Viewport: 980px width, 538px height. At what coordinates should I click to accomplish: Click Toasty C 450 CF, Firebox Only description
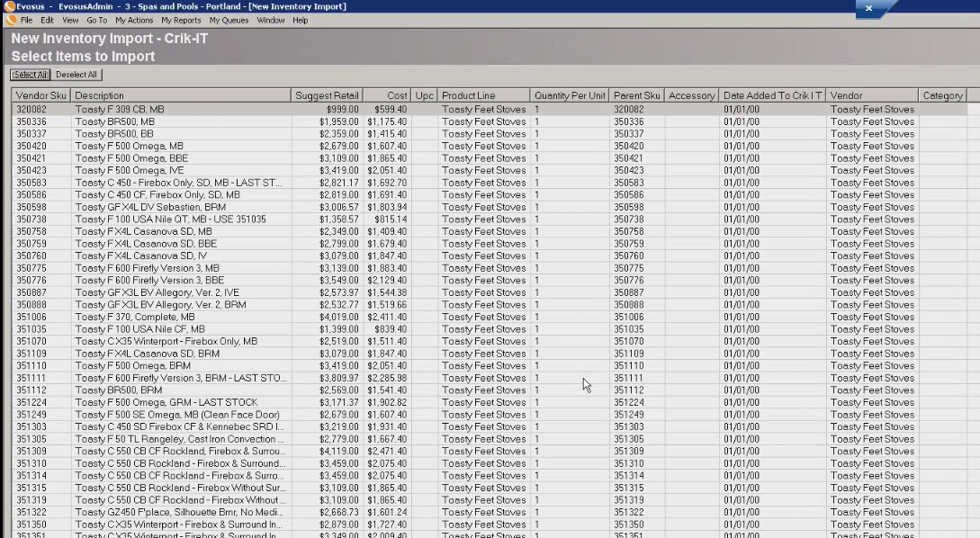[x=157, y=195]
